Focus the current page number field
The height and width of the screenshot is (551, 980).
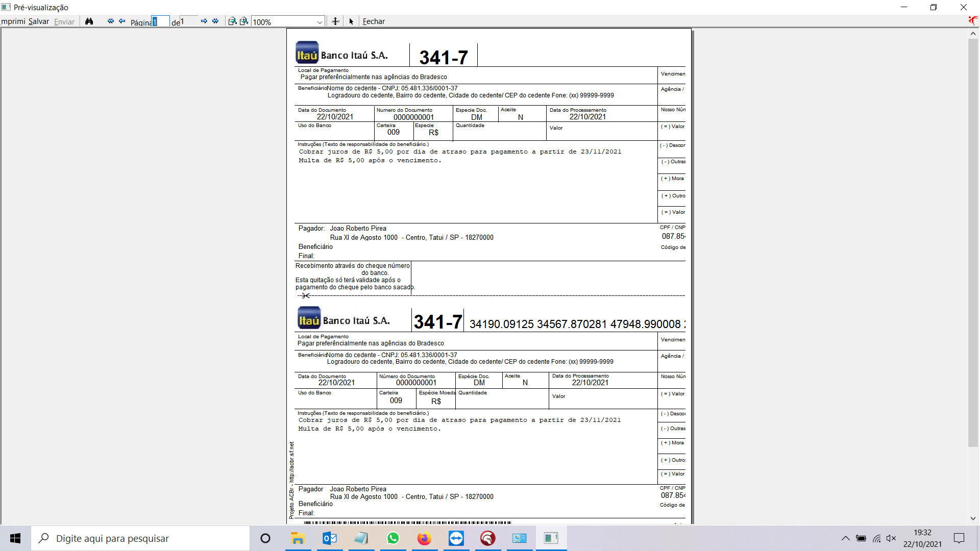tap(160, 21)
